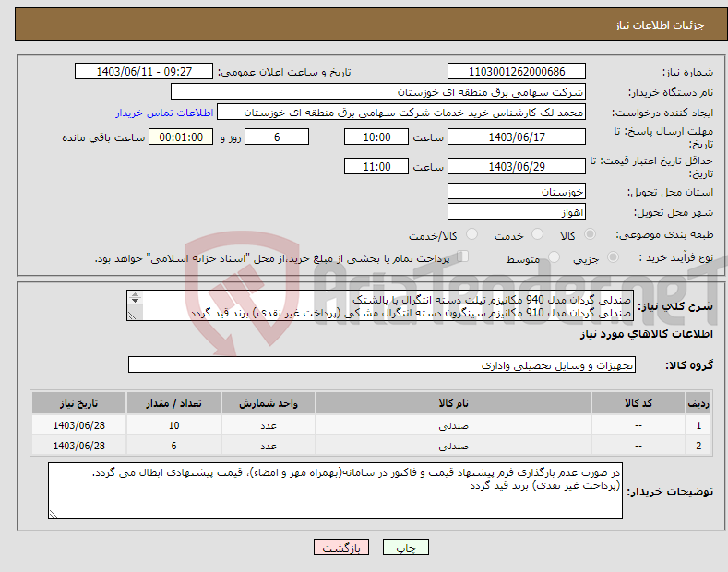This screenshot has width=728, height=572.
Task: Select the متوسط purchase type radio
Action: click(554, 257)
